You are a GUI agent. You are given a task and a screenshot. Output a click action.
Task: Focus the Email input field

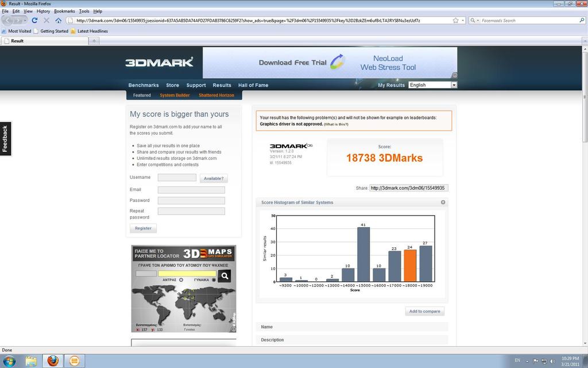pyautogui.click(x=191, y=190)
